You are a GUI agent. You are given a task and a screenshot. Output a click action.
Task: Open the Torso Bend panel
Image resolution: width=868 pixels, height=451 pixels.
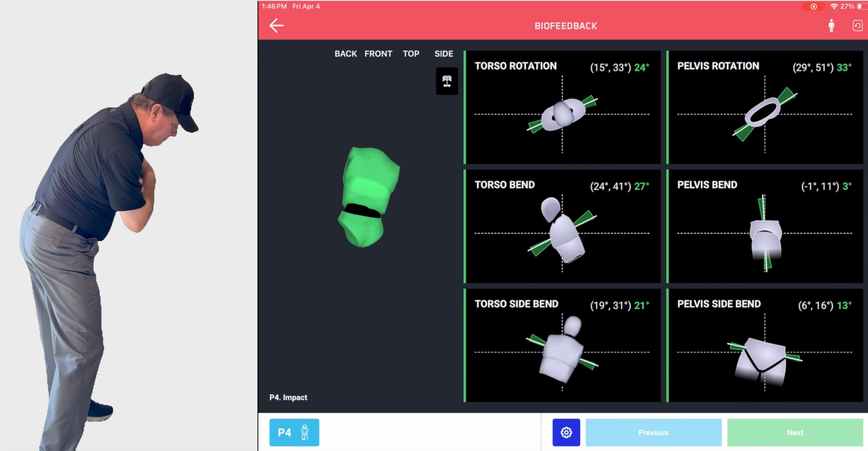[x=562, y=226]
